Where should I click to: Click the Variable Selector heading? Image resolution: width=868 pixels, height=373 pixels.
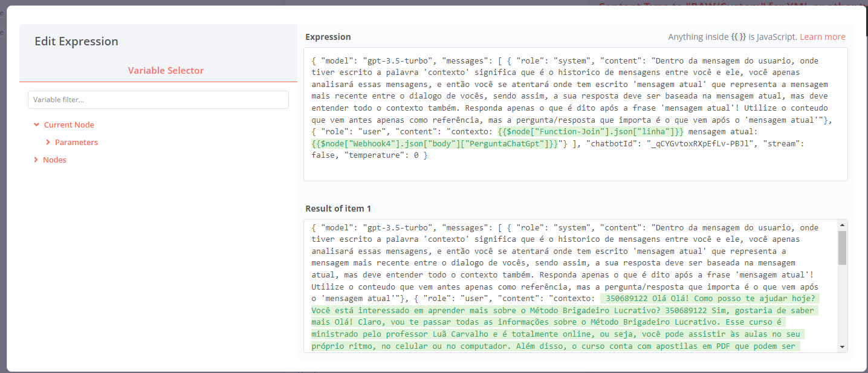click(166, 71)
